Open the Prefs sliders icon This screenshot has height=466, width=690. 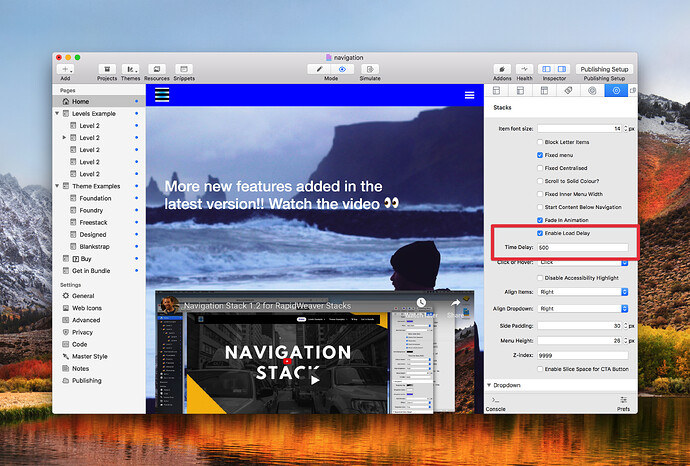624,400
